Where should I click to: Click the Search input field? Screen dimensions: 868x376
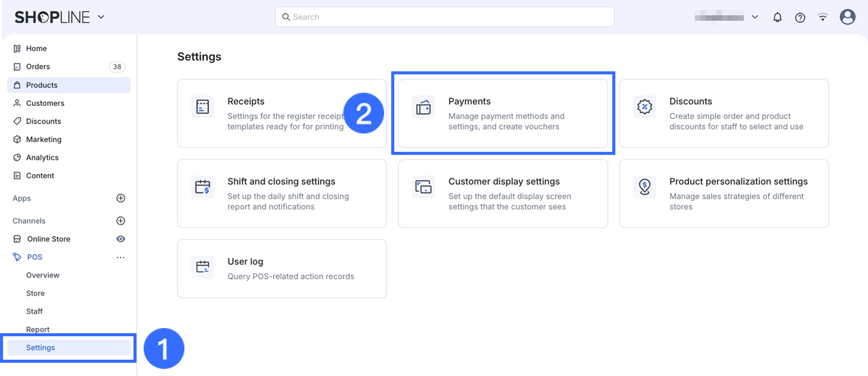tap(444, 17)
